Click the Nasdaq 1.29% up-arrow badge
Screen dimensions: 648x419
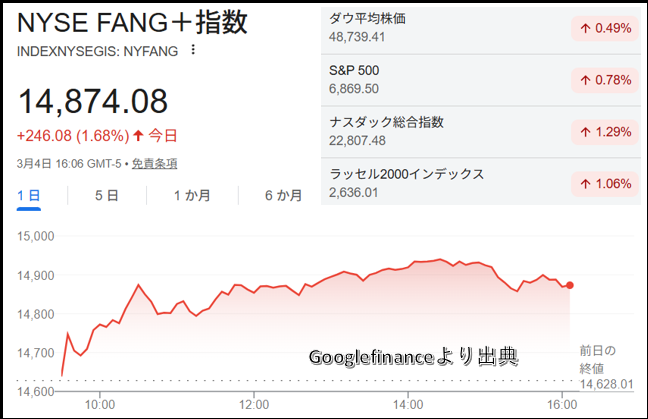point(606,131)
